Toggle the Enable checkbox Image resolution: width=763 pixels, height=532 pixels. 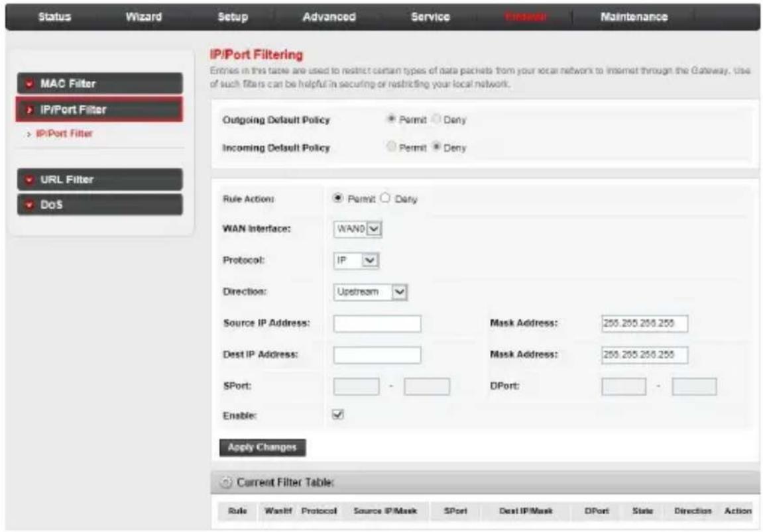337,414
